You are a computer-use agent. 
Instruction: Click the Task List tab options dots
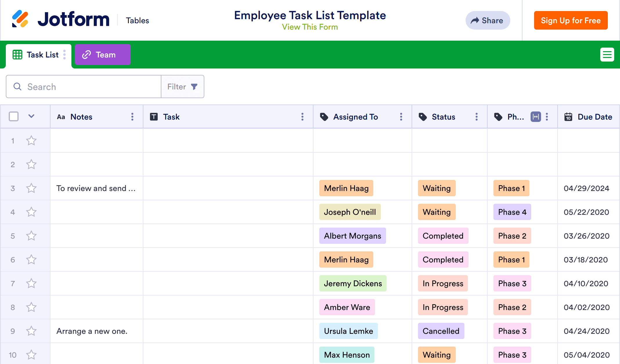point(64,55)
